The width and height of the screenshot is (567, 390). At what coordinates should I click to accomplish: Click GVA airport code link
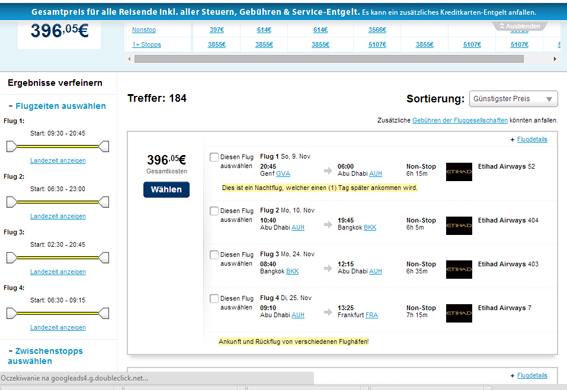point(283,174)
